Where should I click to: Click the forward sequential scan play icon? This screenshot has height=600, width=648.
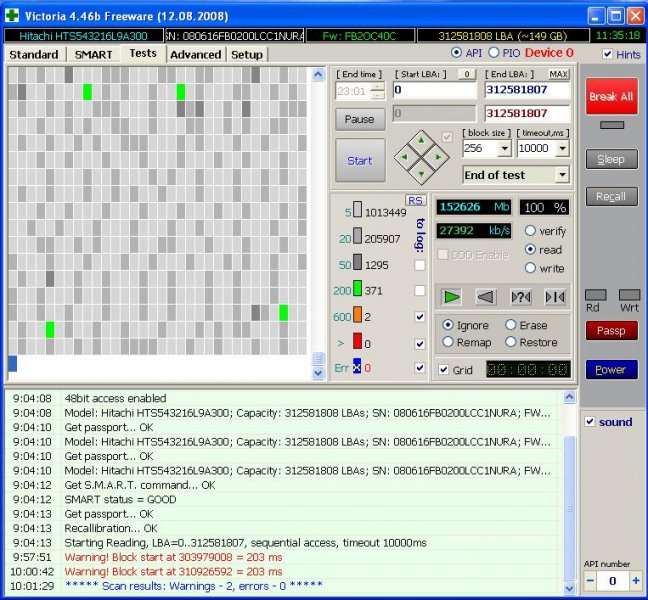pos(453,296)
